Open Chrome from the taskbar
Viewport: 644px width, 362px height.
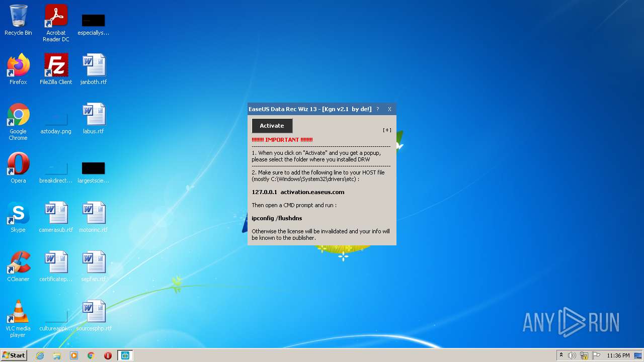(x=91, y=355)
